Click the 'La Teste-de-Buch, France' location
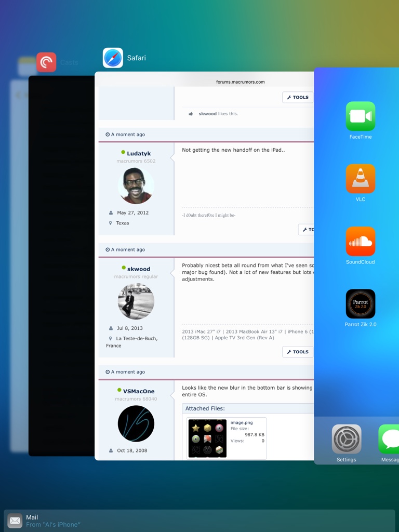 tap(132, 342)
